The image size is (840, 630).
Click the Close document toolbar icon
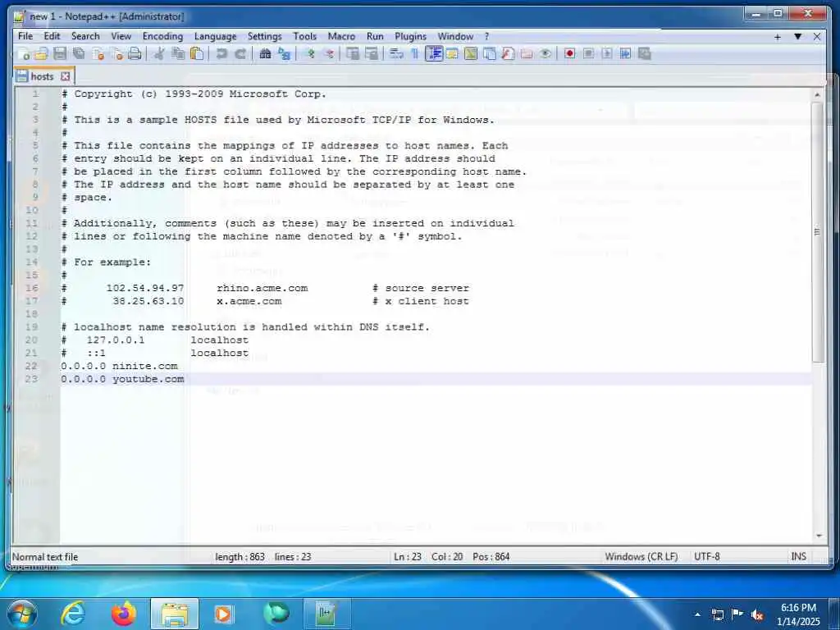tap(98, 53)
